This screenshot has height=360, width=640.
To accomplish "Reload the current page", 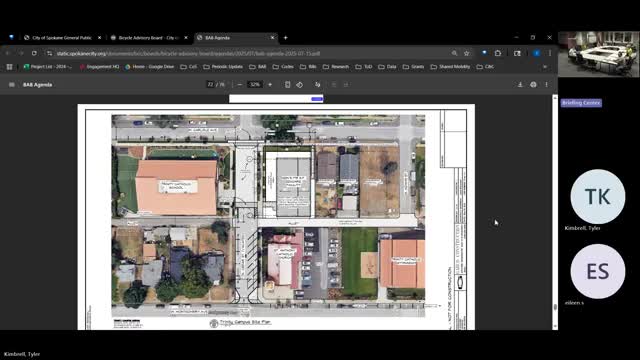I will pos(34,53).
